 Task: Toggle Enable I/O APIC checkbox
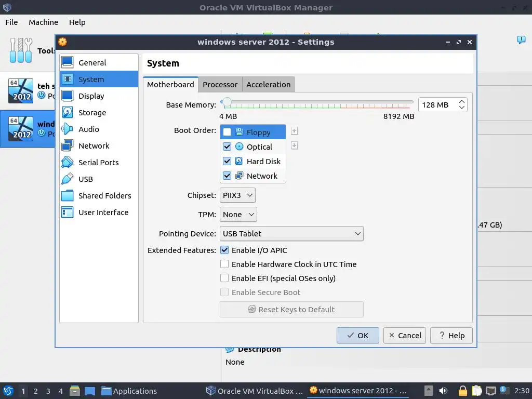click(x=224, y=250)
